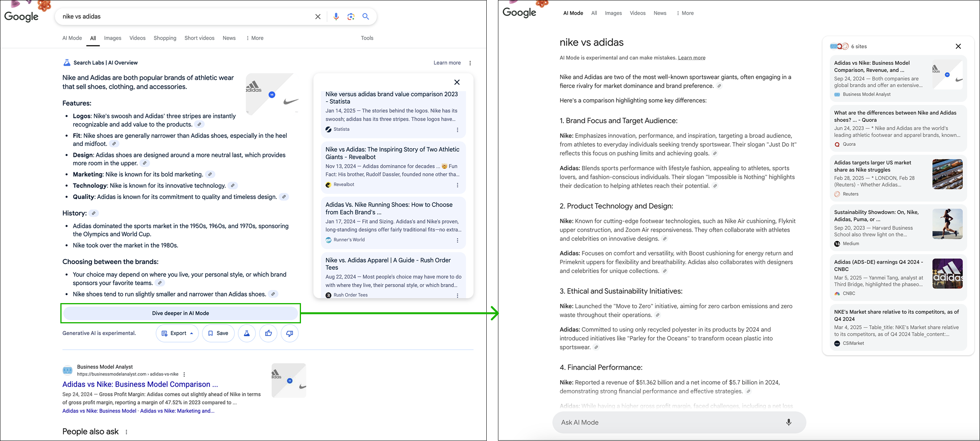Select the News tab in left window
The width and height of the screenshot is (980, 441).
[x=229, y=38]
